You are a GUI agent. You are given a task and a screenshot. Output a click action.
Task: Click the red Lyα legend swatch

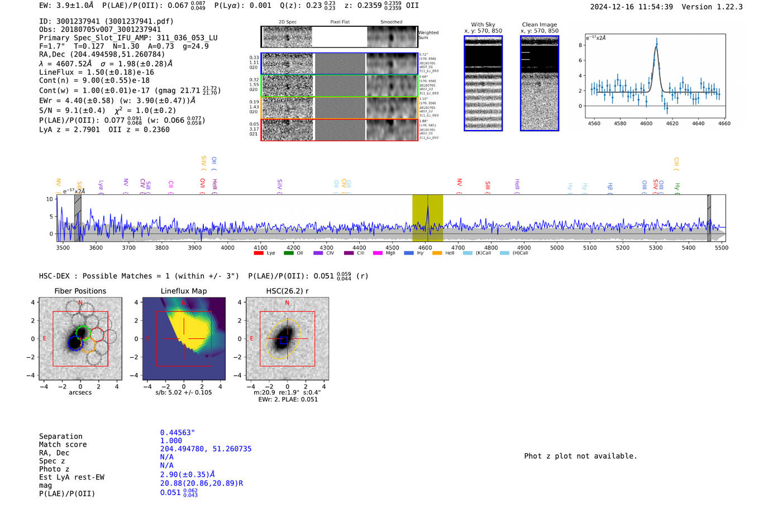259,253
